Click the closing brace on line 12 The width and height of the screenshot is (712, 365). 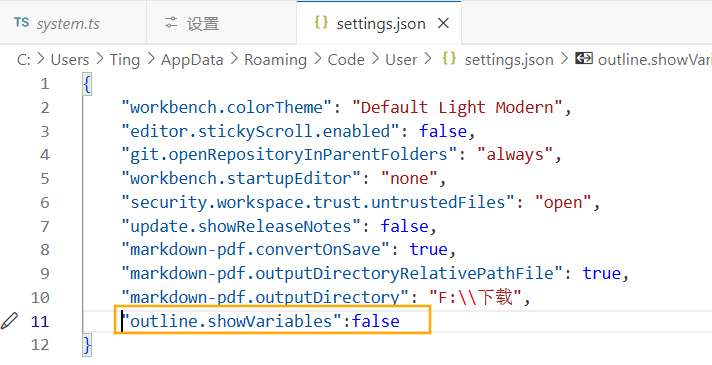click(87, 345)
